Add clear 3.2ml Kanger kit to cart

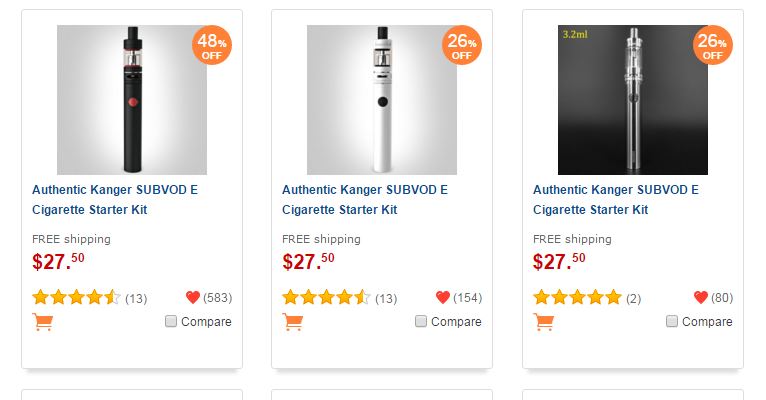tap(543, 322)
